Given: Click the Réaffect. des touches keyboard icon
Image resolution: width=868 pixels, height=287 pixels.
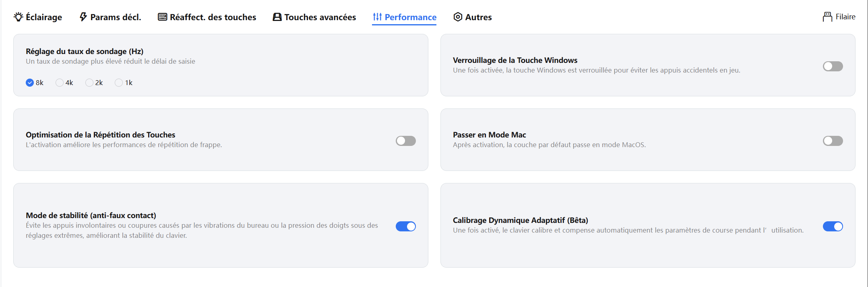Looking at the screenshot, I should click(162, 17).
